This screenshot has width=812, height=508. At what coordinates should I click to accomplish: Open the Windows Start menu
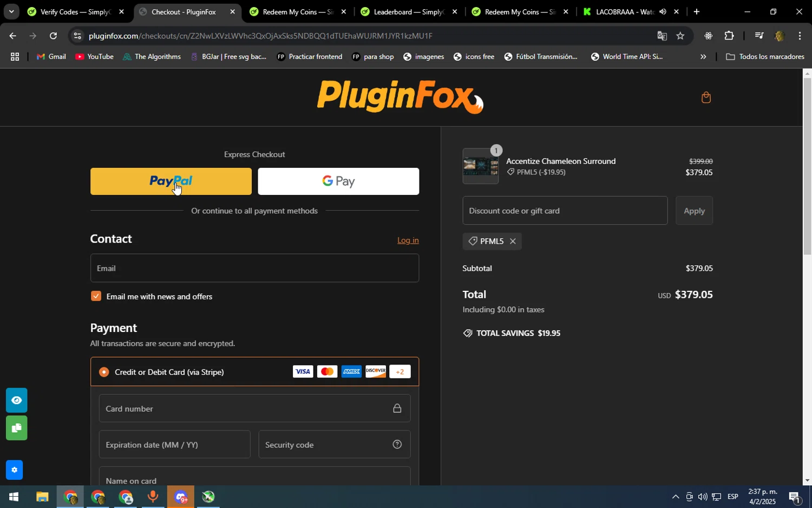[x=14, y=497]
